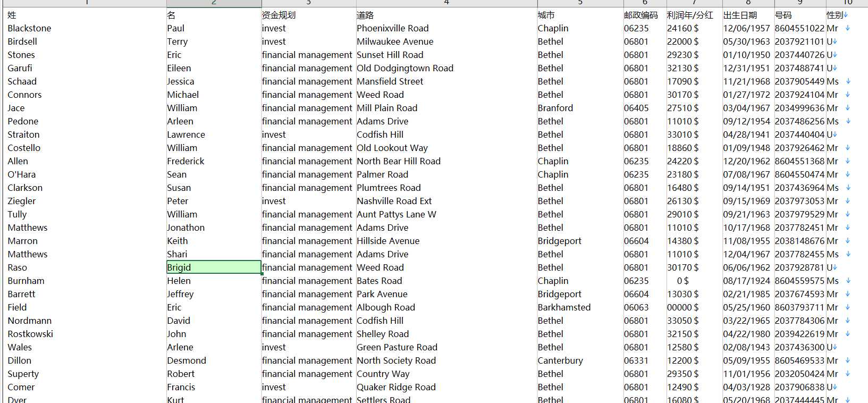The width and height of the screenshot is (868, 403).
Task: Select the column 9 header
Action: click(x=799, y=3)
